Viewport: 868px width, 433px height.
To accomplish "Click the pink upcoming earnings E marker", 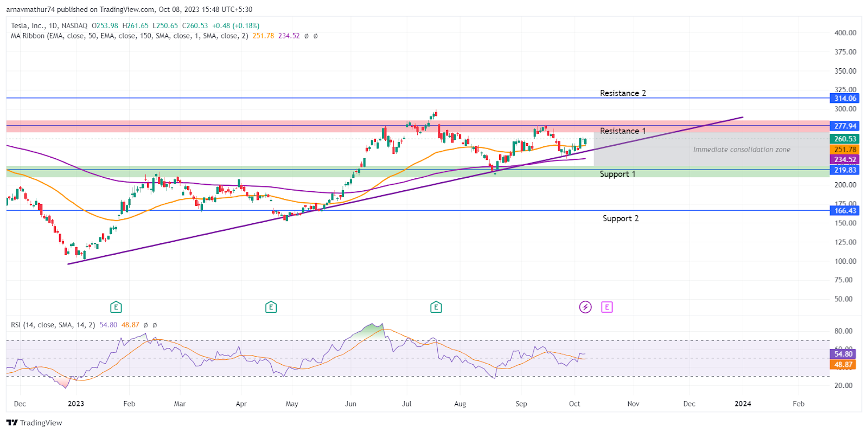I will tap(607, 307).
